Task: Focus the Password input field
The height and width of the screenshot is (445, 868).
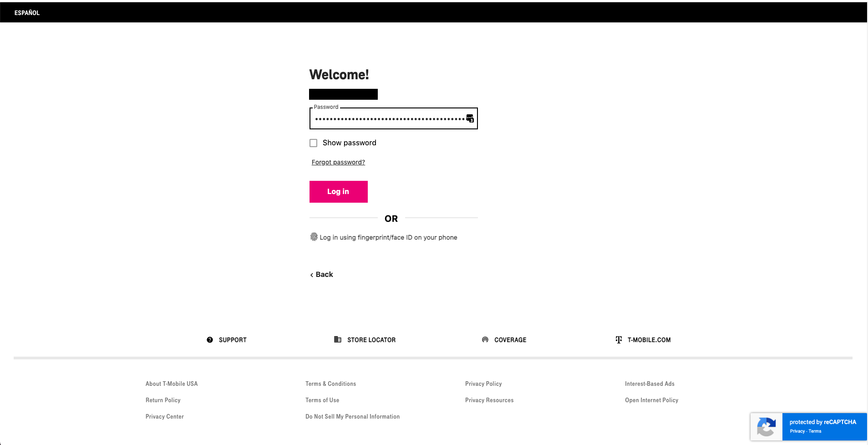Action: pyautogui.click(x=389, y=119)
